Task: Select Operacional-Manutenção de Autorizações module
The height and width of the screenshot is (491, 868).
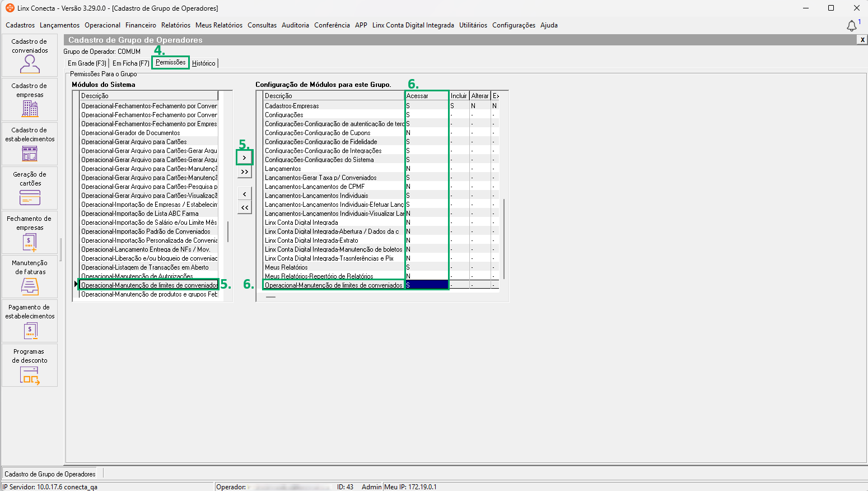Action: [x=149, y=276]
